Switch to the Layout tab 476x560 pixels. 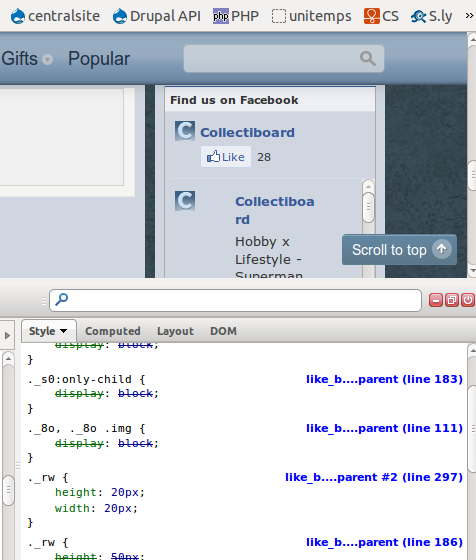pyautogui.click(x=175, y=331)
